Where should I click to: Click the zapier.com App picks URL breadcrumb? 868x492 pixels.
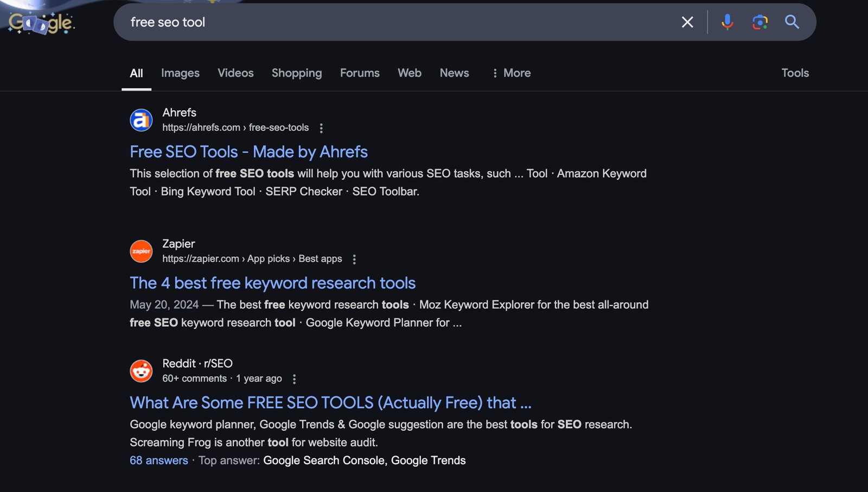point(252,259)
